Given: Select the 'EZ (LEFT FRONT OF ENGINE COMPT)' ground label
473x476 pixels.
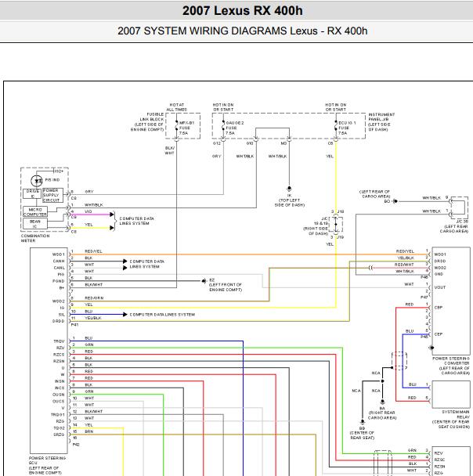Looking at the screenshot, I should [226, 285].
